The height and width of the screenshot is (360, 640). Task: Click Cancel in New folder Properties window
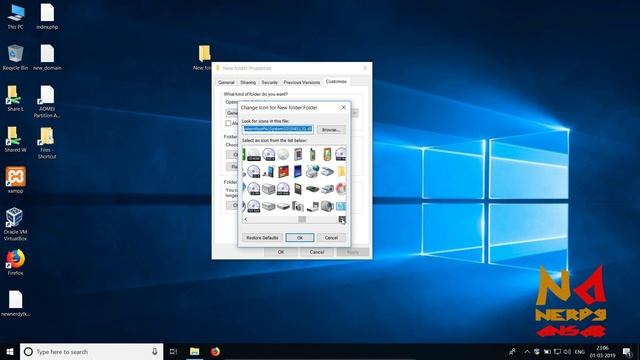(x=317, y=252)
